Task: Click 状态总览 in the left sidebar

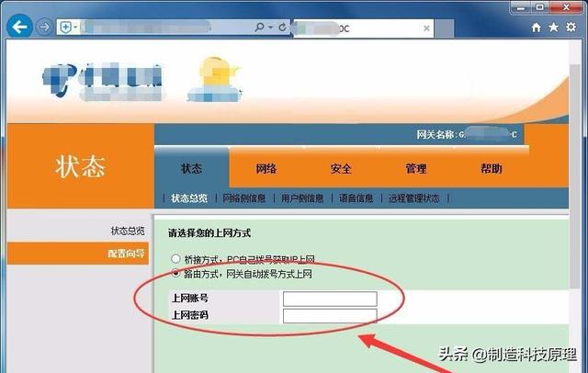Action: tap(128, 231)
